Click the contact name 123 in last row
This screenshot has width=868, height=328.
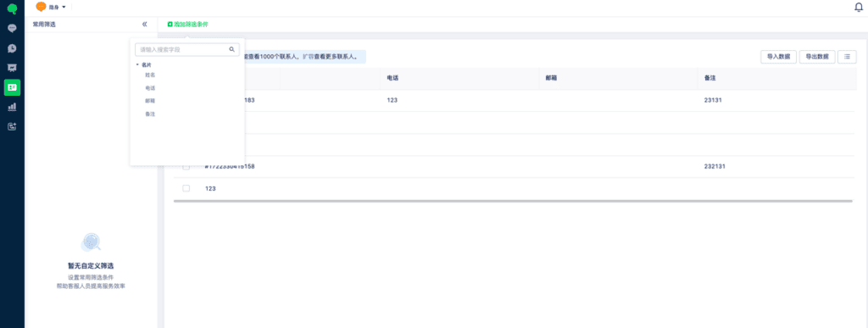210,188
